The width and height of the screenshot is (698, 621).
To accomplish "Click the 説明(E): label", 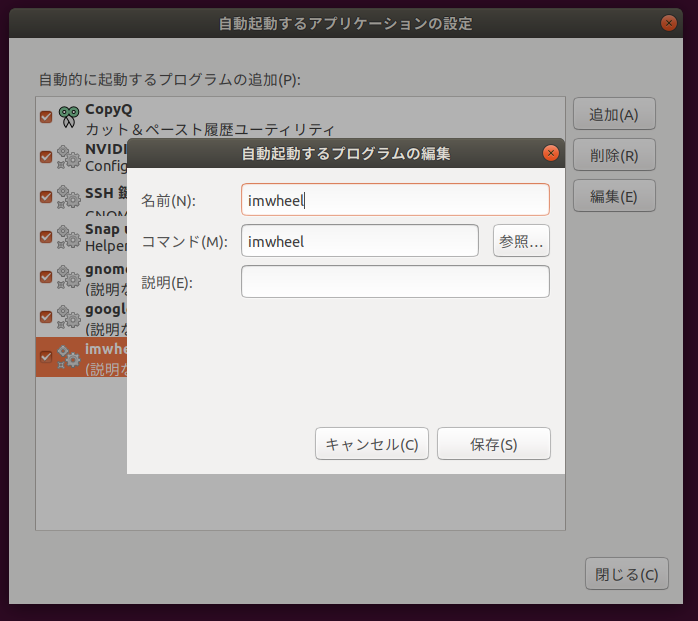I will point(167,283).
